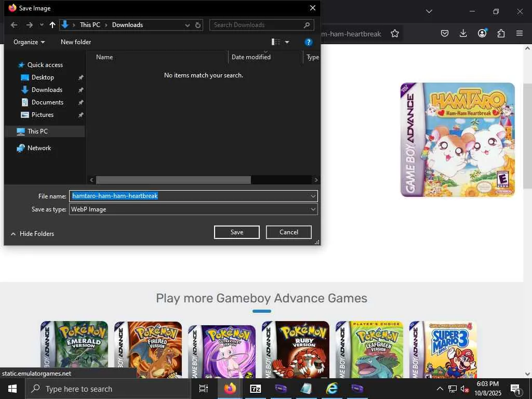This screenshot has width=532, height=399.
Task: Open the Windows Start menu
Action: (x=12, y=389)
